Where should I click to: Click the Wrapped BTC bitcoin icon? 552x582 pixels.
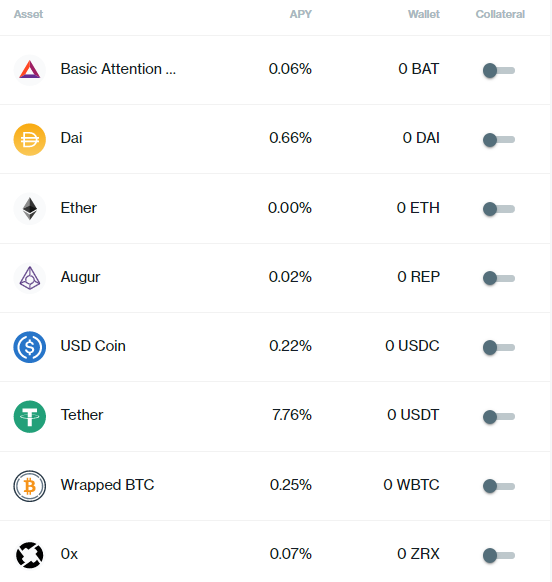(30, 486)
